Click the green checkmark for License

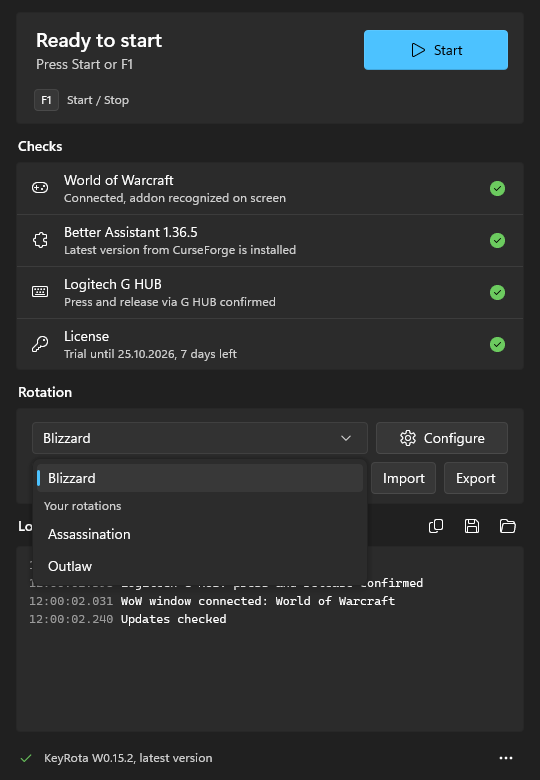tap(497, 344)
